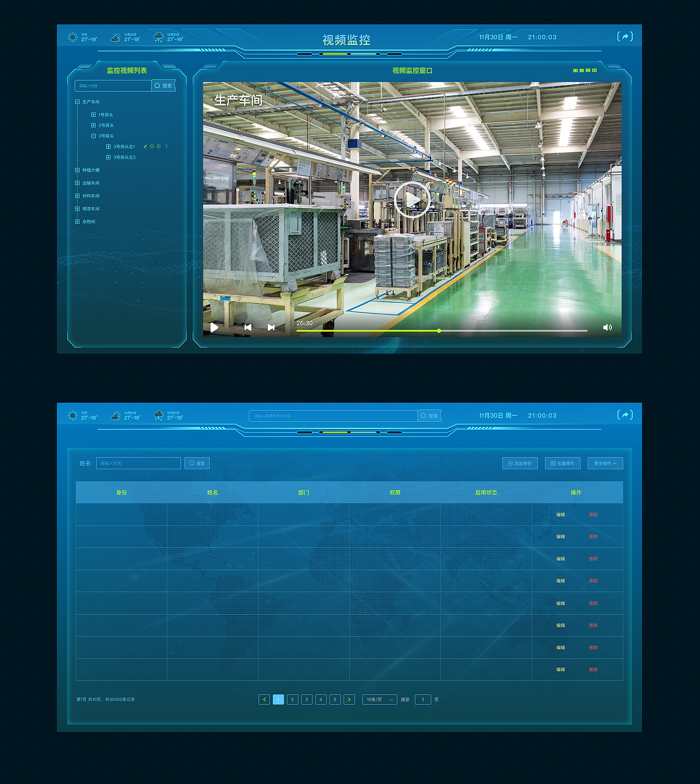Switch to the three-column video layout icon
The width and height of the screenshot is (700, 784).
tap(588, 71)
